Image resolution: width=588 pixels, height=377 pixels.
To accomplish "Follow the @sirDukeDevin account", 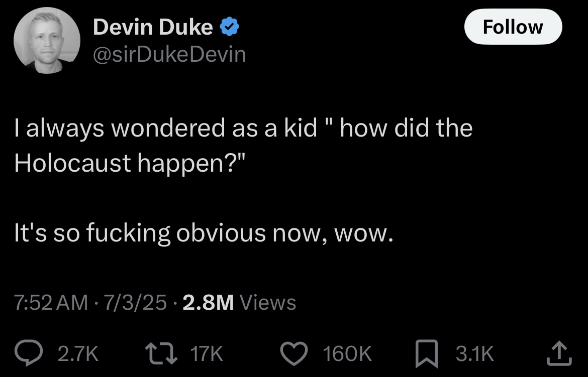I will (x=513, y=27).
